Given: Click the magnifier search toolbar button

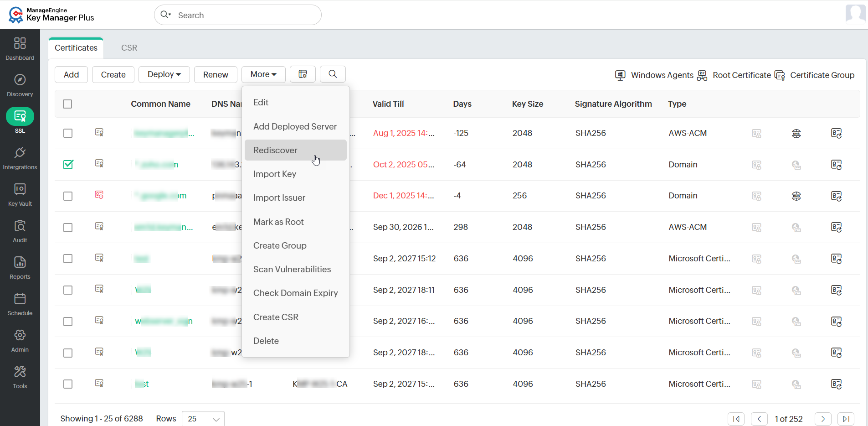Looking at the screenshot, I should coord(333,74).
